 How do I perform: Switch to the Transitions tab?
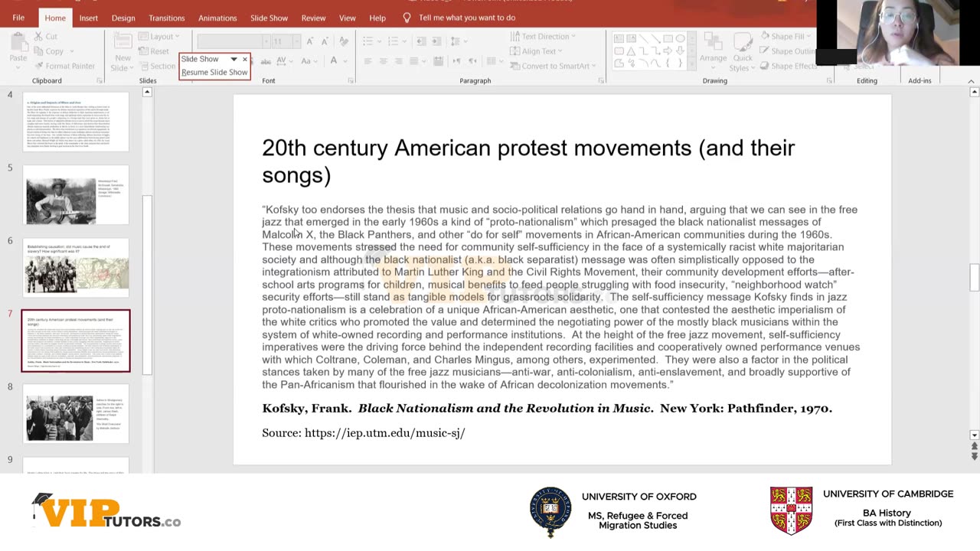tap(166, 18)
